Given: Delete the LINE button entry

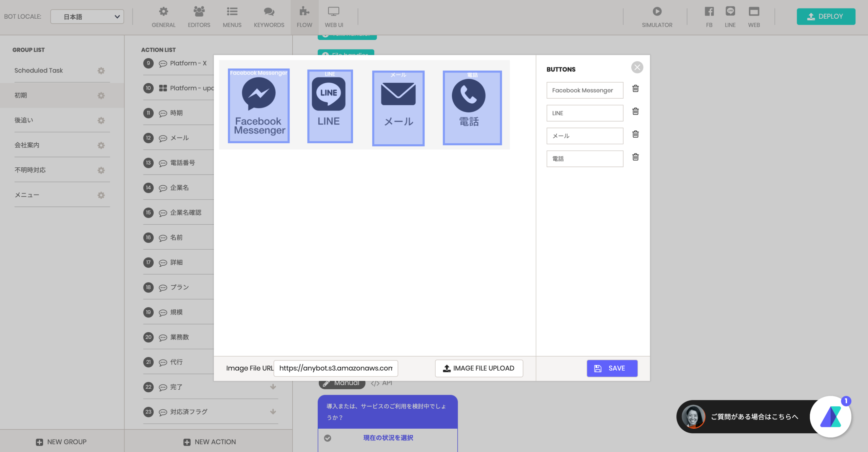Looking at the screenshot, I should coord(635,111).
